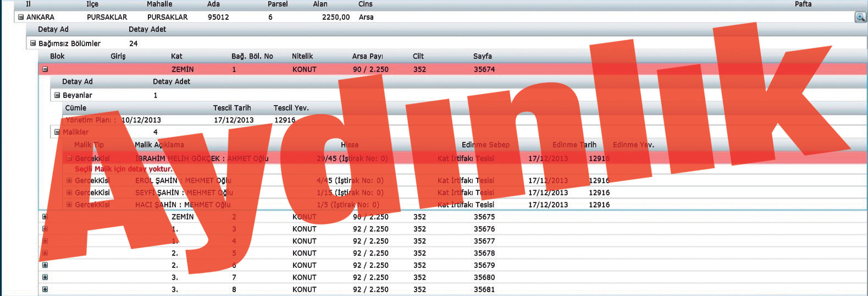Click the magnifier icon on the ANKARA parcel row
This screenshot has width=868, height=296.
point(860,17)
